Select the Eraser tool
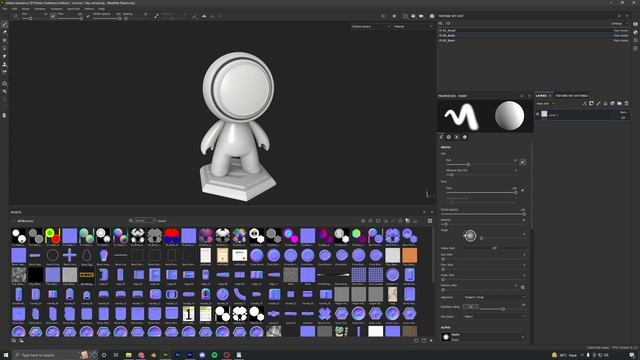640x360 pixels. 4,33
